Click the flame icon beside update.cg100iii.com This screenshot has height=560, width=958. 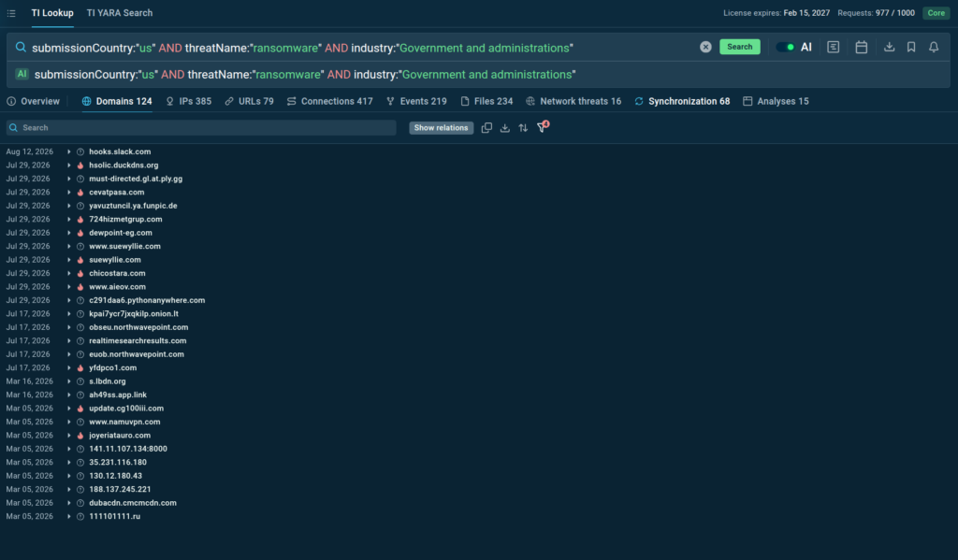click(80, 408)
